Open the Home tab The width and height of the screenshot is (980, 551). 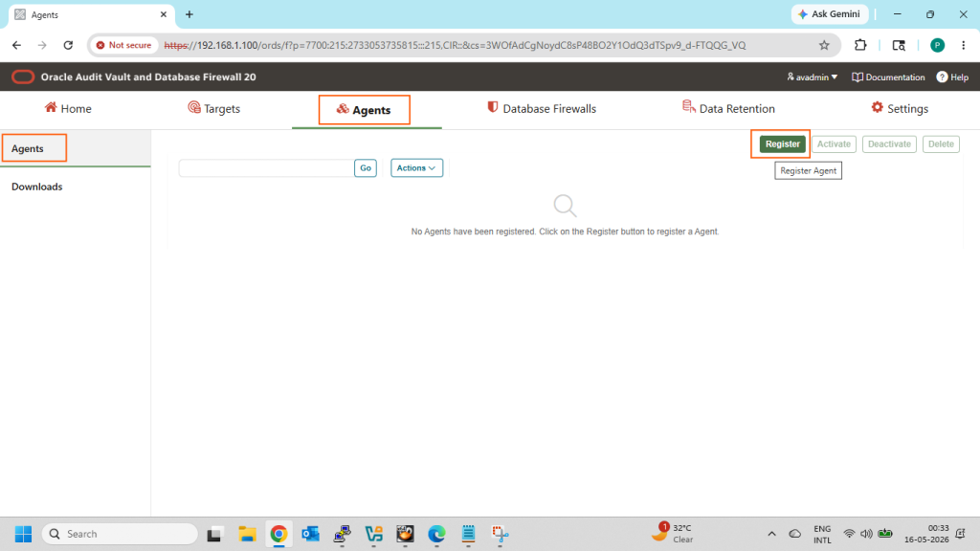[68, 109]
